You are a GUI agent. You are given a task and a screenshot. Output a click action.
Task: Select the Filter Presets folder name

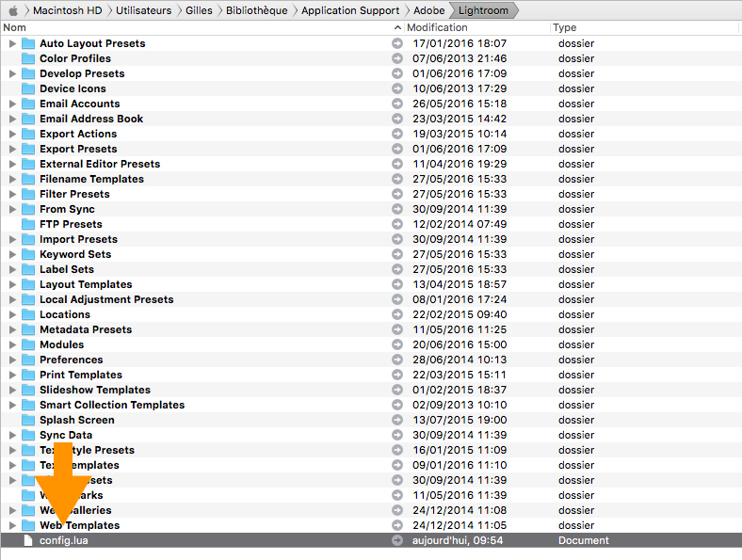coord(74,194)
